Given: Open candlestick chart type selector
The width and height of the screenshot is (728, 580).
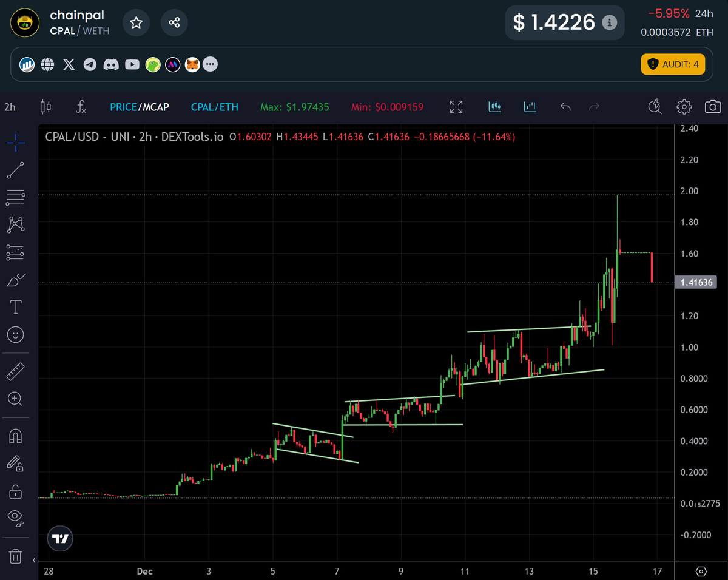Looking at the screenshot, I should click(45, 107).
